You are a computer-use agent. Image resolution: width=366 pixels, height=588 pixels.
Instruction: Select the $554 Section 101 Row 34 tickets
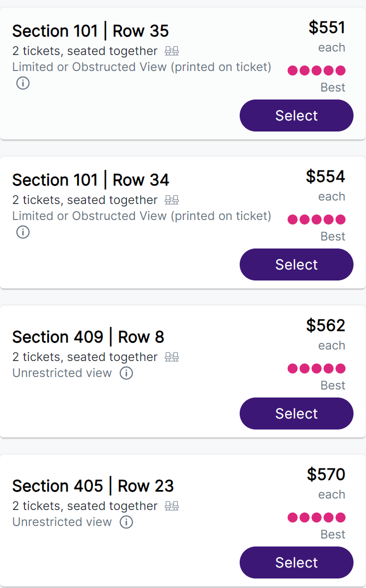[x=296, y=264]
